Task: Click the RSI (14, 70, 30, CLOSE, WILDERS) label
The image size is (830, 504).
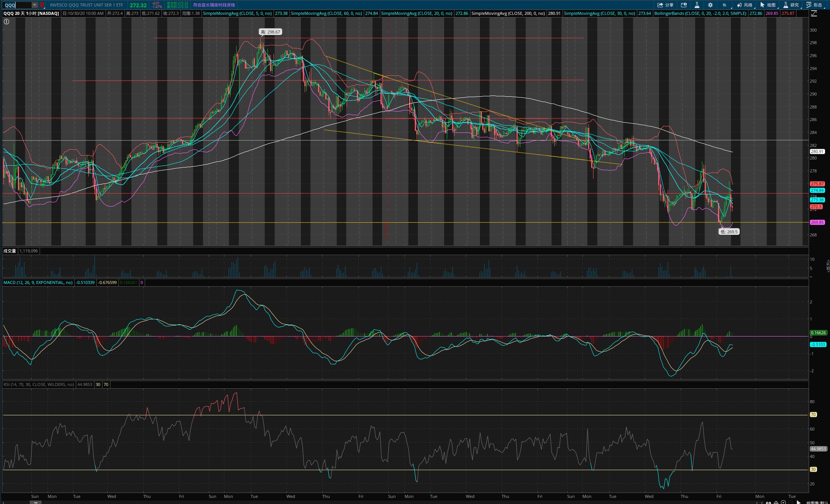Action: (39, 384)
